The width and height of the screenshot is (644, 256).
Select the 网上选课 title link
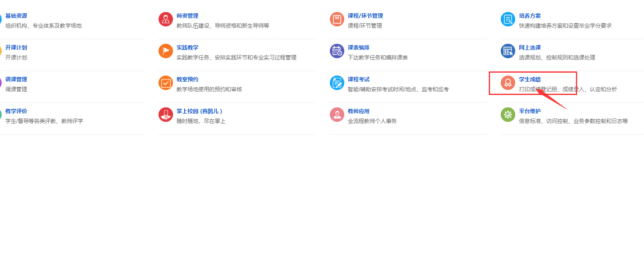pyautogui.click(x=530, y=47)
